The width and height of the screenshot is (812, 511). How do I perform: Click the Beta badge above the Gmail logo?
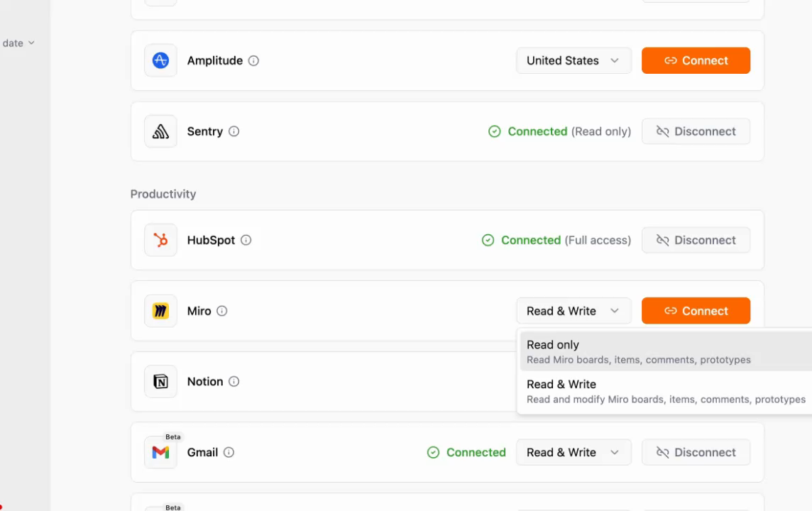click(x=173, y=437)
